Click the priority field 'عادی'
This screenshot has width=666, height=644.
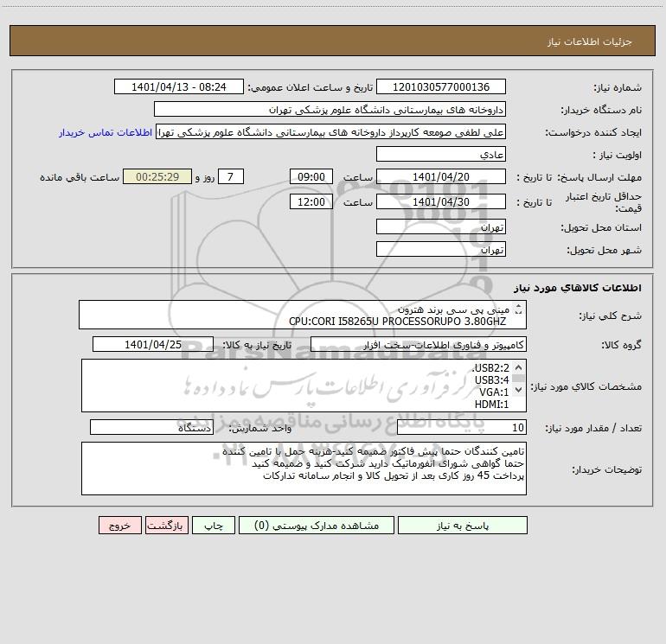[441, 154]
